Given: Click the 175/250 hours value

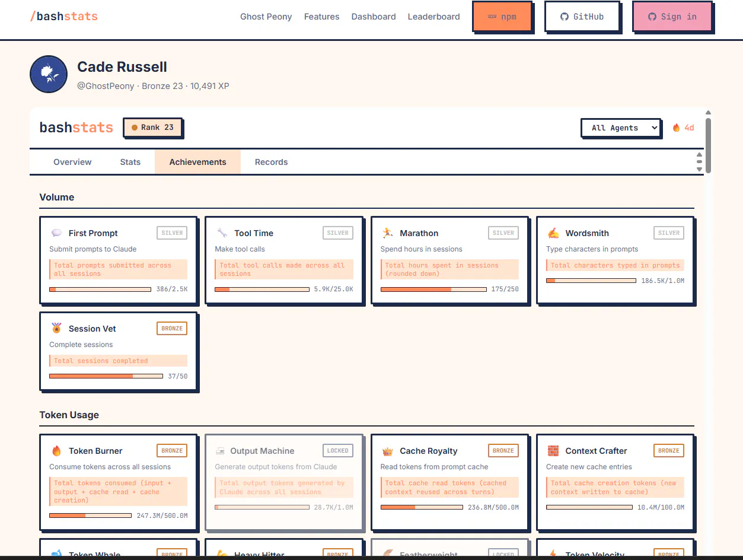Looking at the screenshot, I should [x=505, y=289].
